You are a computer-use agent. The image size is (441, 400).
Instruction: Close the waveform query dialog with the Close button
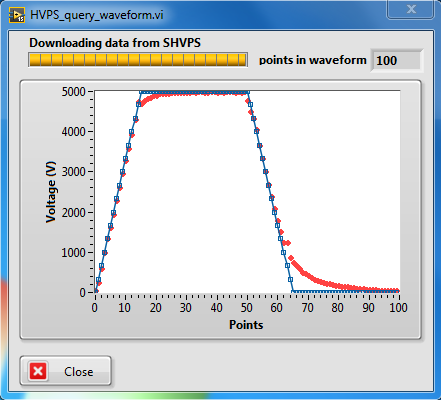click(65, 371)
